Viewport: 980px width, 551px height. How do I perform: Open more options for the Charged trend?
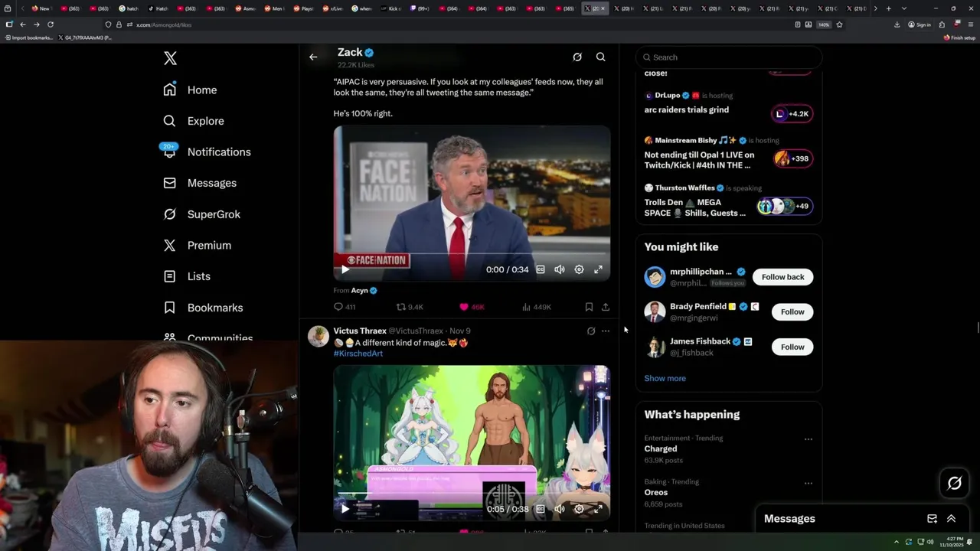(808, 439)
